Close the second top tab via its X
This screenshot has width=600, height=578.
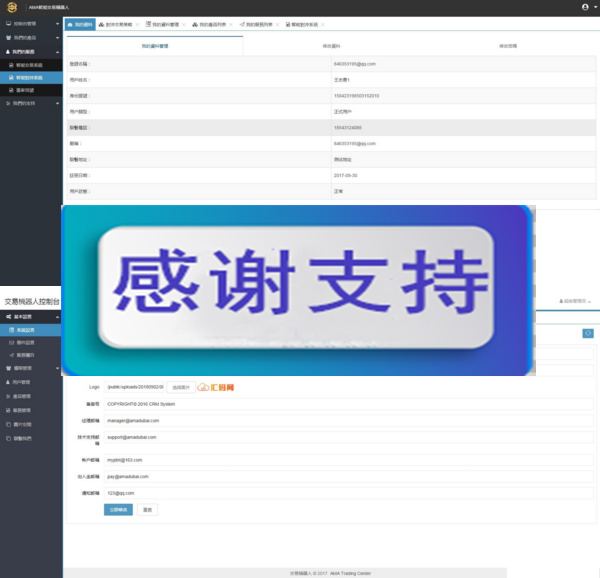138,24
